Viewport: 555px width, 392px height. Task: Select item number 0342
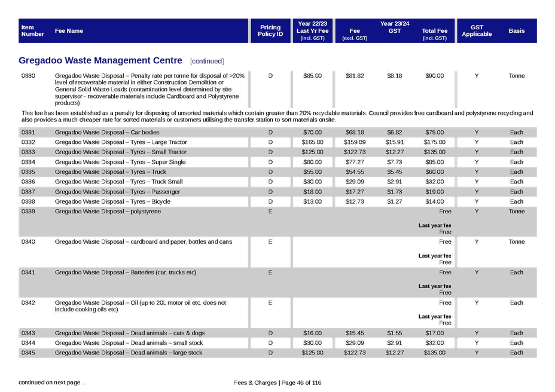[x=28, y=303]
